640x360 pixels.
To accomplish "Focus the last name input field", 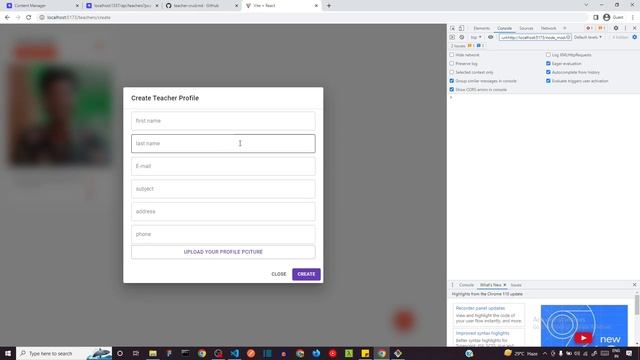I will pos(223,143).
